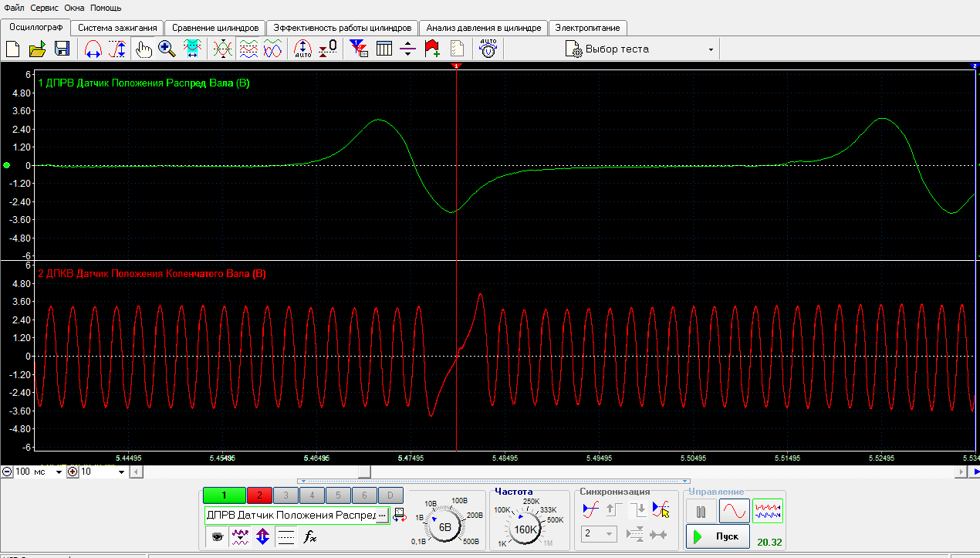Toggle channel 3 button
The image size is (980, 558).
(286, 495)
